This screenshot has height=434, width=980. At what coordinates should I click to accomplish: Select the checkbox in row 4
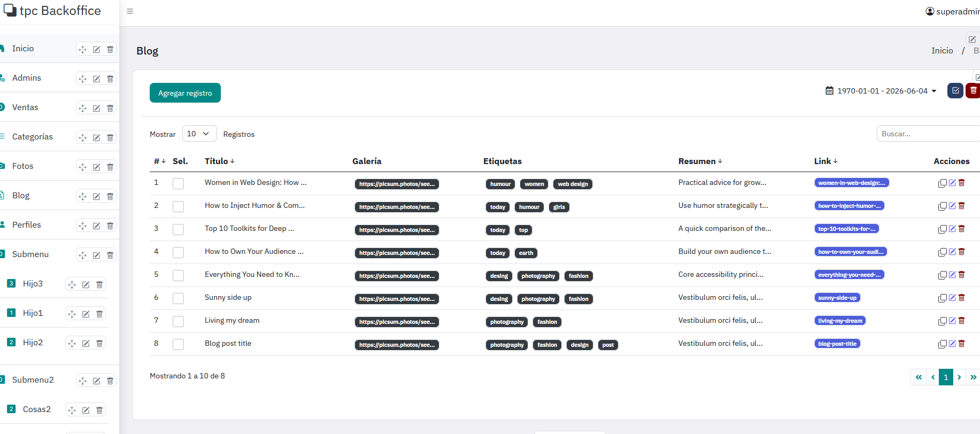point(178,252)
